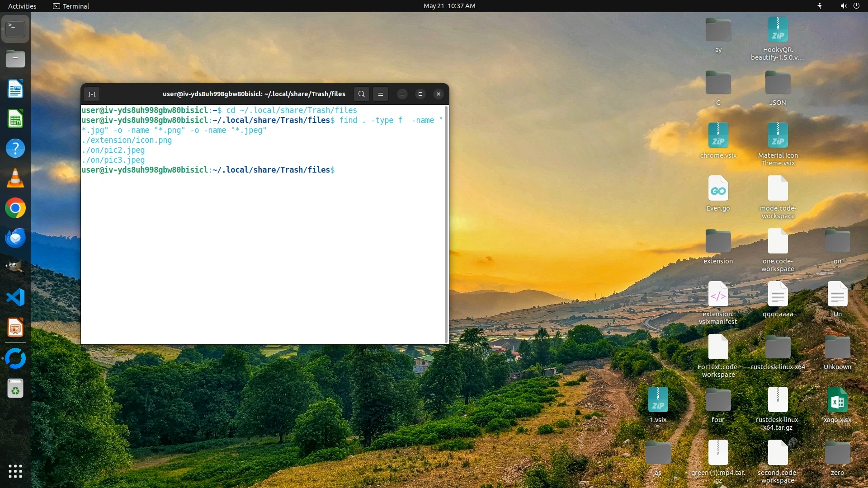Open the system volume and power menu
This screenshot has width=868, height=488.
point(849,6)
